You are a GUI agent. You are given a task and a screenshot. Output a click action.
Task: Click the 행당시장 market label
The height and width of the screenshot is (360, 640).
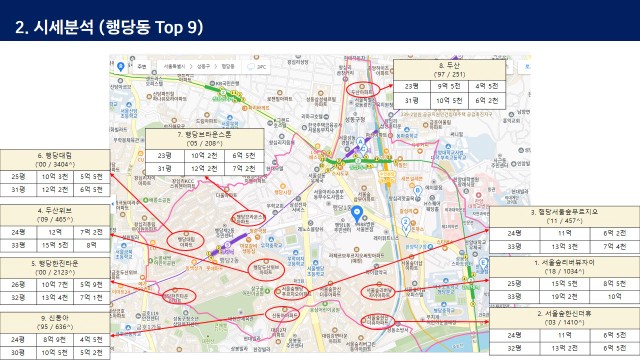pos(283,192)
